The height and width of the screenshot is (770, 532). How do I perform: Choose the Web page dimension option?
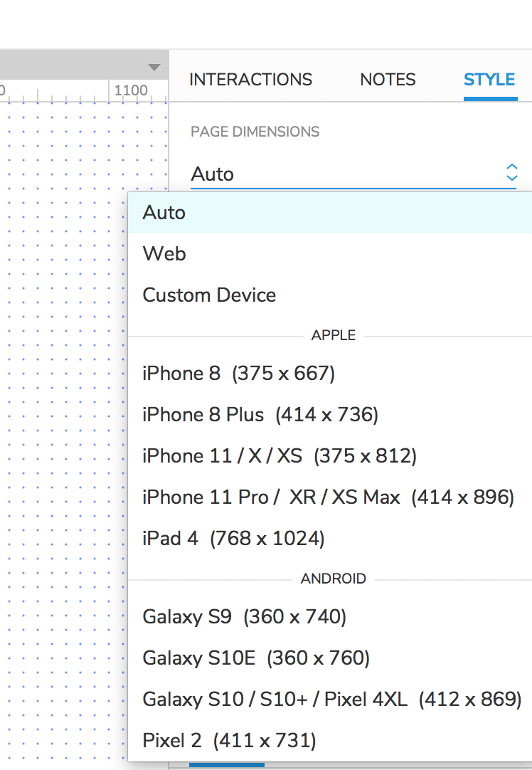tap(330, 254)
